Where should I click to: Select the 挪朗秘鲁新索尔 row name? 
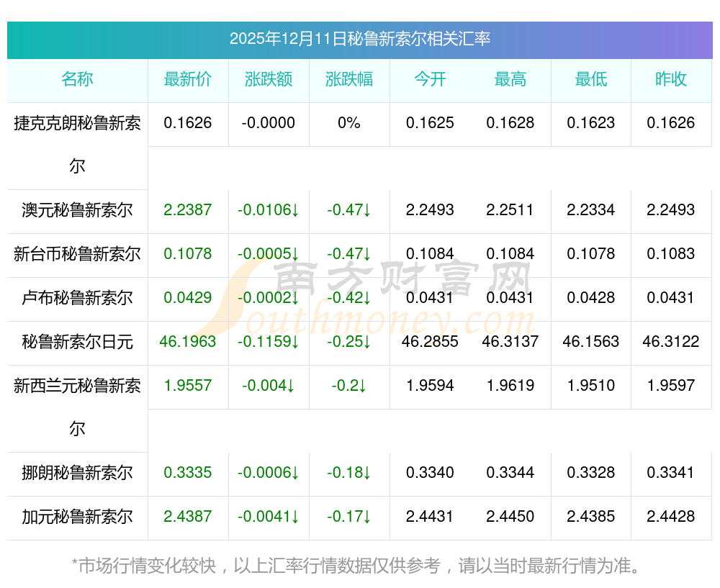tap(77, 473)
